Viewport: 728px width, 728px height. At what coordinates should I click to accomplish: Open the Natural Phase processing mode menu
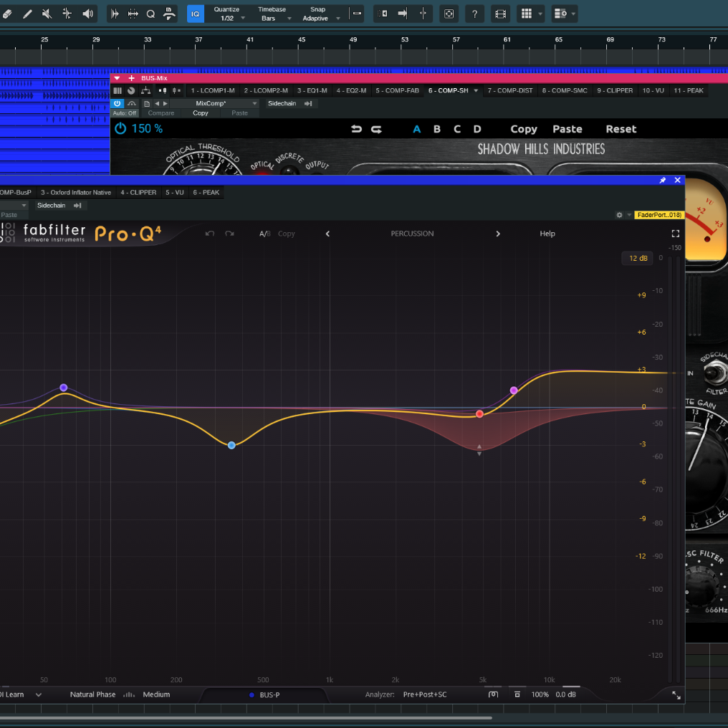click(93, 694)
